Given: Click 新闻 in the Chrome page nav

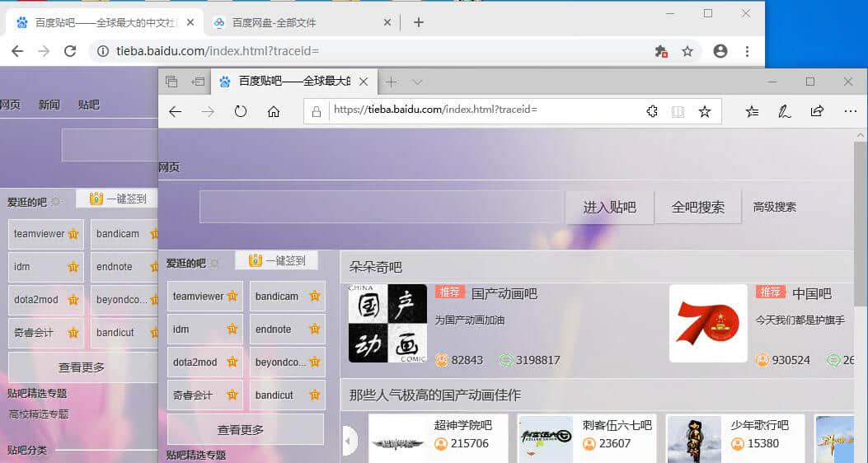Looking at the screenshot, I should [x=49, y=105].
